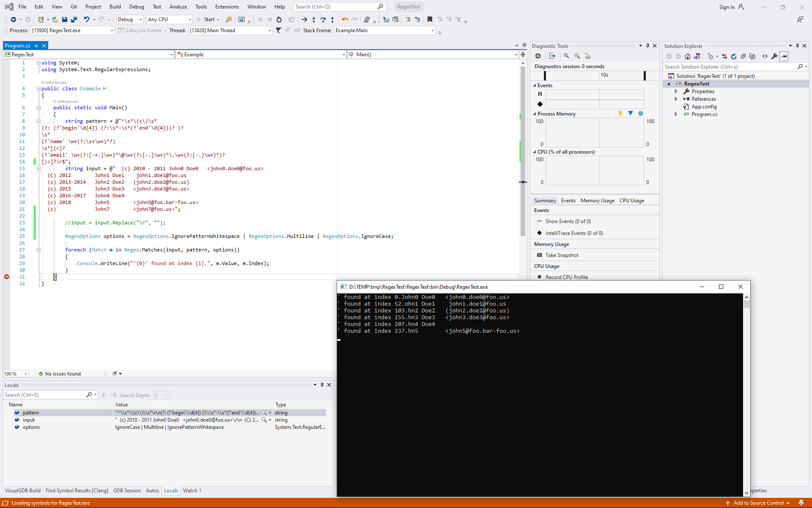Viewport: 812px width, 508px height.
Task: Switch to the Memory Usage tab
Action: coord(597,201)
